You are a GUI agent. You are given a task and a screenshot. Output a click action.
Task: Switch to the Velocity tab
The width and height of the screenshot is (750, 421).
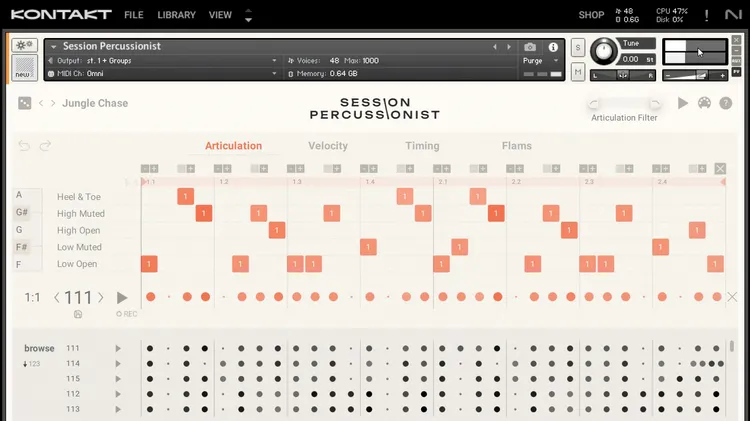tap(328, 146)
